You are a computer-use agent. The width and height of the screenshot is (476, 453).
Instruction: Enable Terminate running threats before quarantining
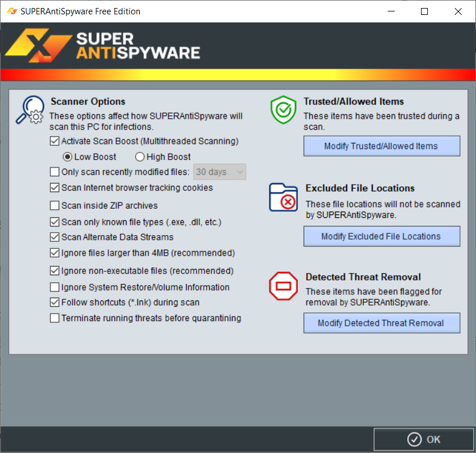(x=54, y=318)
